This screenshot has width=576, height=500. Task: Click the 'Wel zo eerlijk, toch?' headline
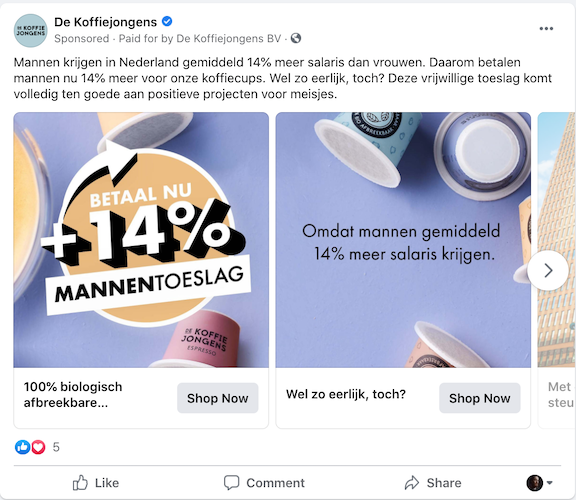click(x=346, y=394)
